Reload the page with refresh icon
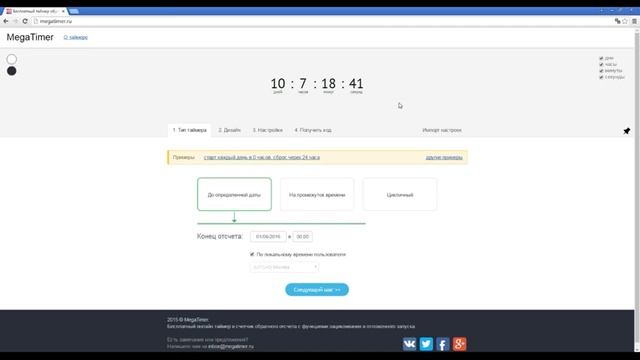 25,21
